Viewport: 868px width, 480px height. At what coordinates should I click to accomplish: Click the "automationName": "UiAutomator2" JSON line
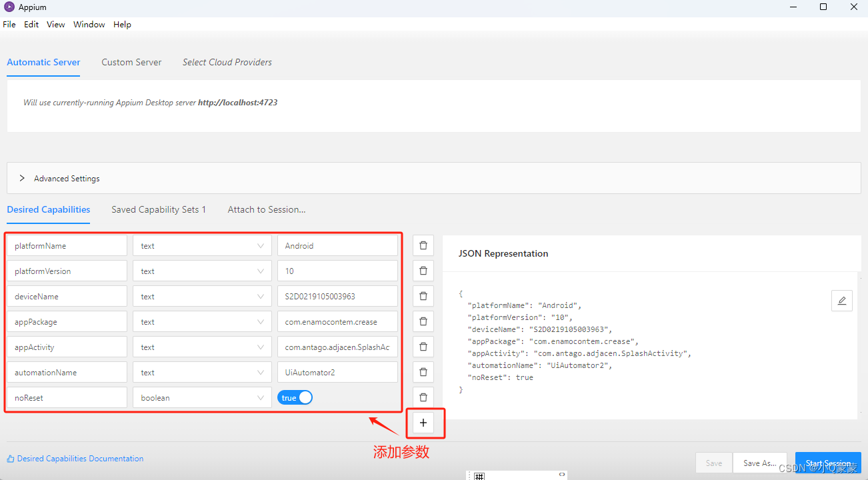(540, 365)
